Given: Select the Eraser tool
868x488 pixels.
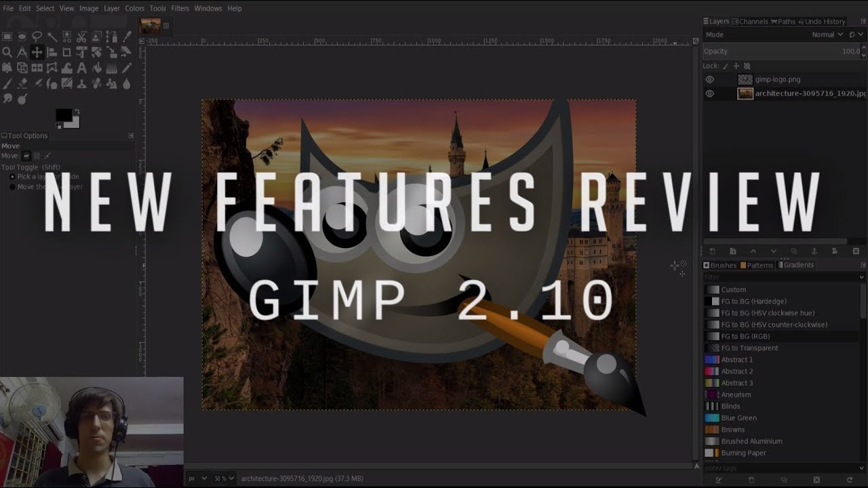Looking at the screenshot, I should click(x=22, y=83).
